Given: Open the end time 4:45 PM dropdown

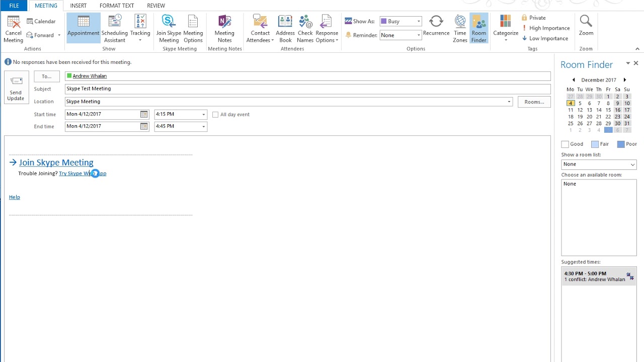Looking at the screenshot, I should [203, 126].
